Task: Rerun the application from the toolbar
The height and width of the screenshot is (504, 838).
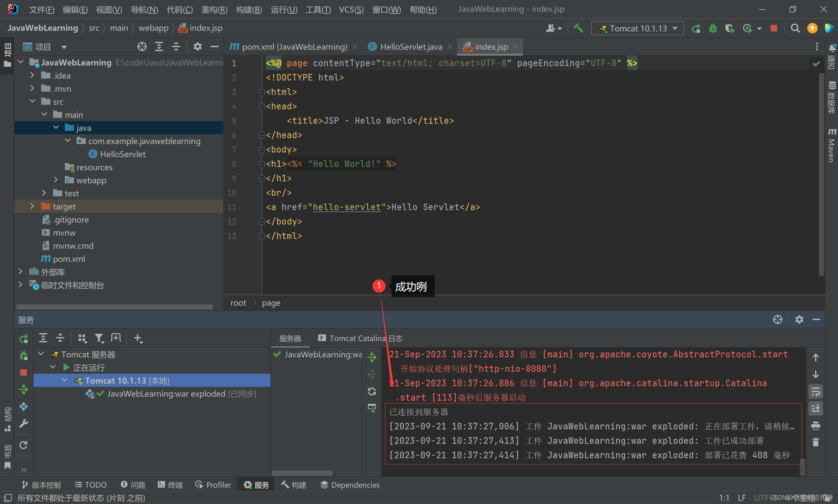Action: click(x=696, y=28)
